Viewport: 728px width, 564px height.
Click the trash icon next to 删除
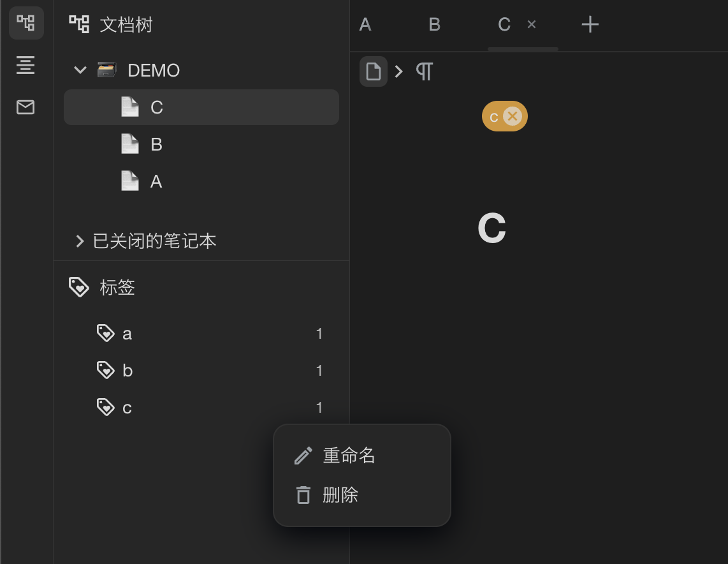[302, 495]
